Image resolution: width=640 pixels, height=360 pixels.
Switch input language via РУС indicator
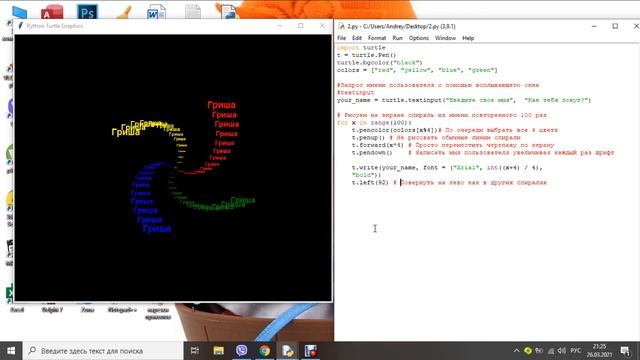(x=576, y=351)
